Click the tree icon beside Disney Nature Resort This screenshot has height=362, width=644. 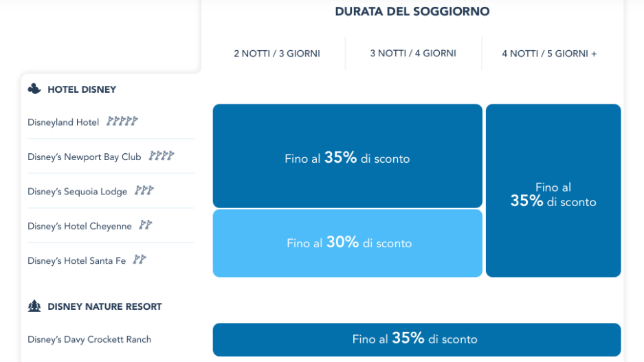pos(34,306)
